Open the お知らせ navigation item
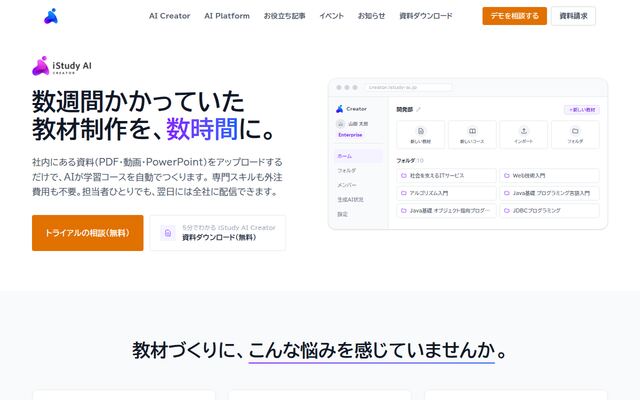The height and width of the screenshot is (400, 640). [371, 16]
